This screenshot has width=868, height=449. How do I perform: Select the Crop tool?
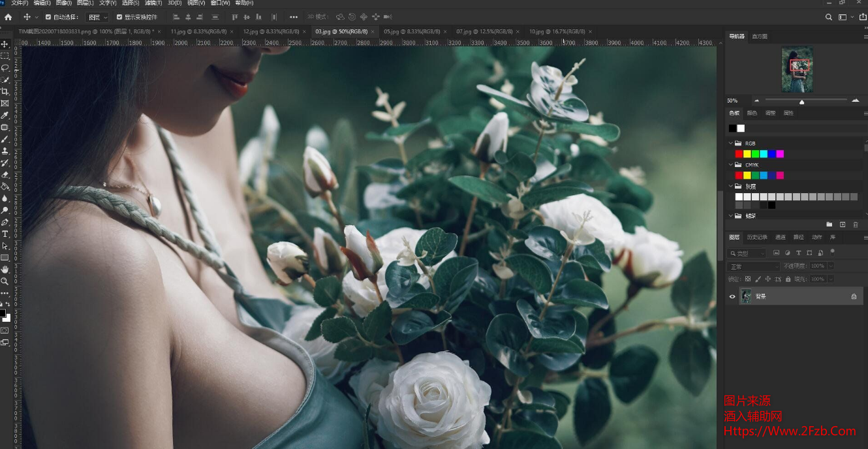[x=5, y=91]
